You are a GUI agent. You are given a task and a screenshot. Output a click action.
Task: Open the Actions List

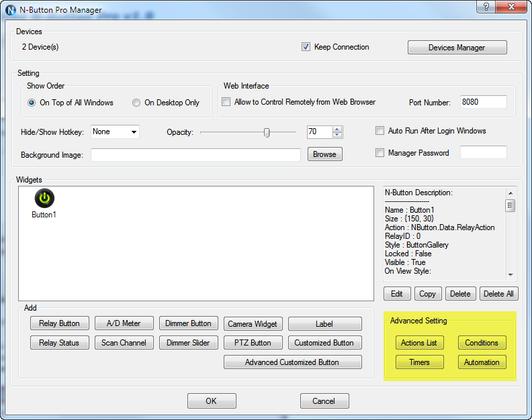[x=419, y=343]
